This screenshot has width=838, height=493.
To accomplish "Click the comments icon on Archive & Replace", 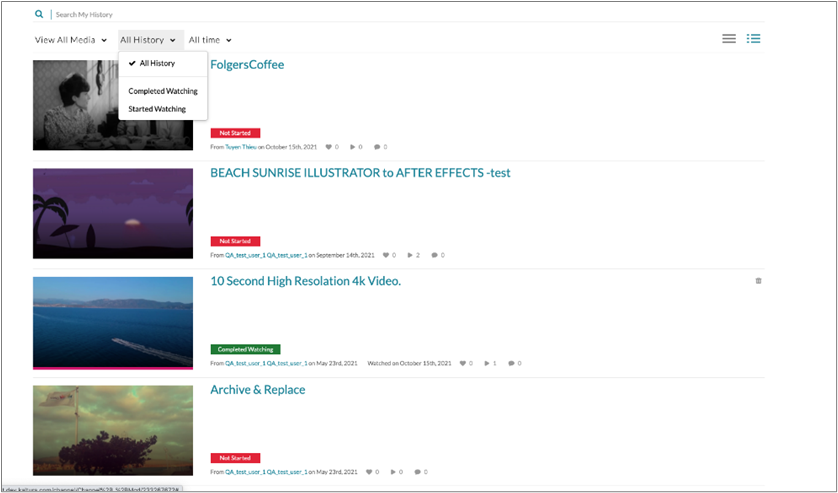I will pyautogui.click(x=418, y=472).
